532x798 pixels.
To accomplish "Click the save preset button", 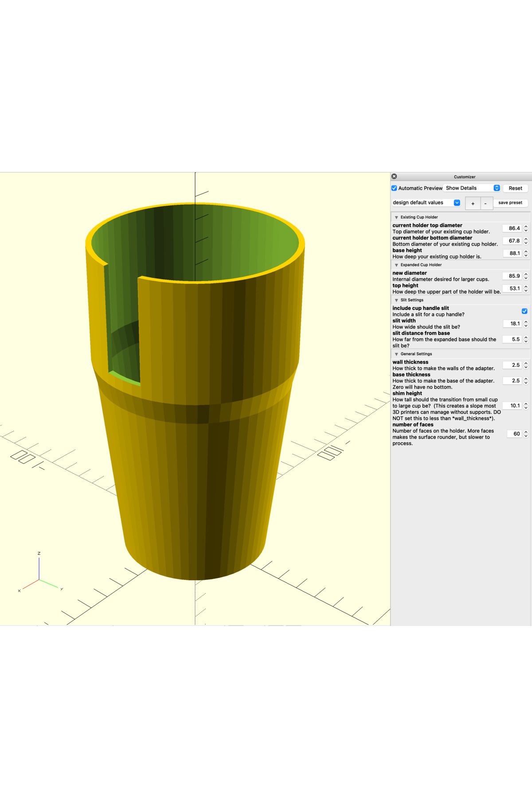I will (510, 203).
